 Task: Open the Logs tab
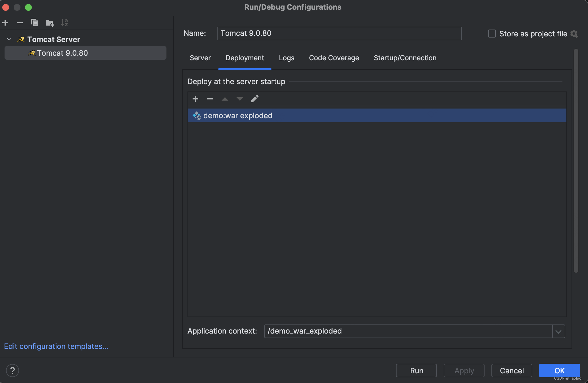(x=287, y=58)
